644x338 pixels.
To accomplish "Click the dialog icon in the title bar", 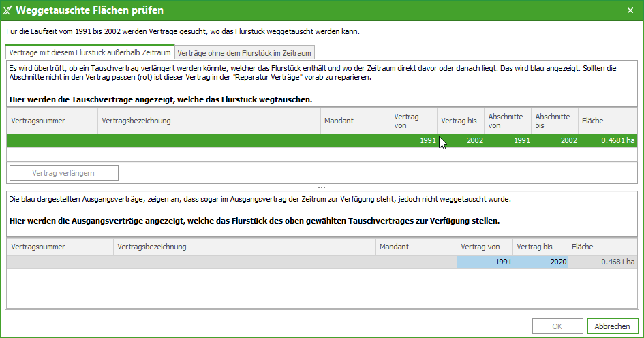I will [x=8, y=10].
